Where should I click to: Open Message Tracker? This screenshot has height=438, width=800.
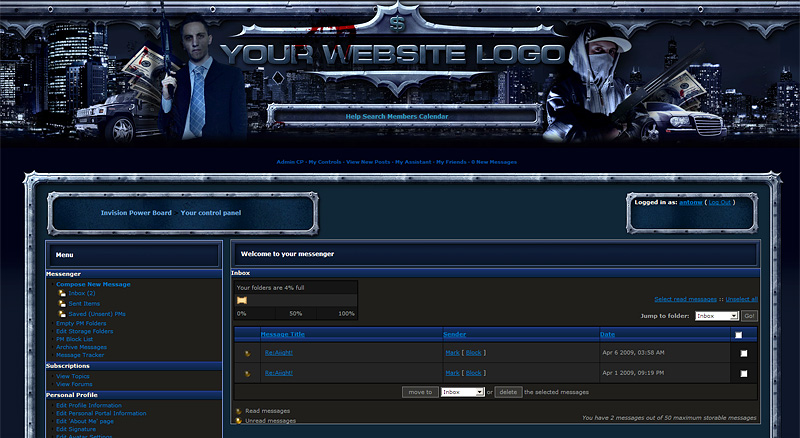click(x=80, y=355)
